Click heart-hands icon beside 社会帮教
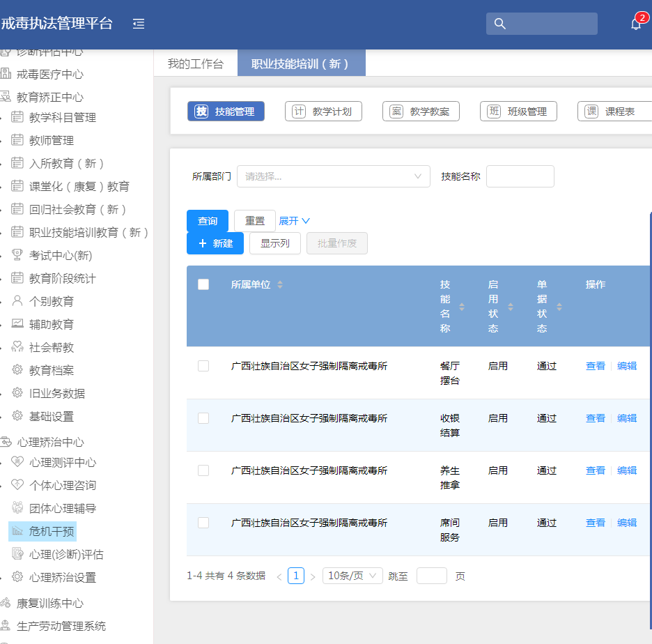This screenshot has width=652, height=644. point(17,346)
